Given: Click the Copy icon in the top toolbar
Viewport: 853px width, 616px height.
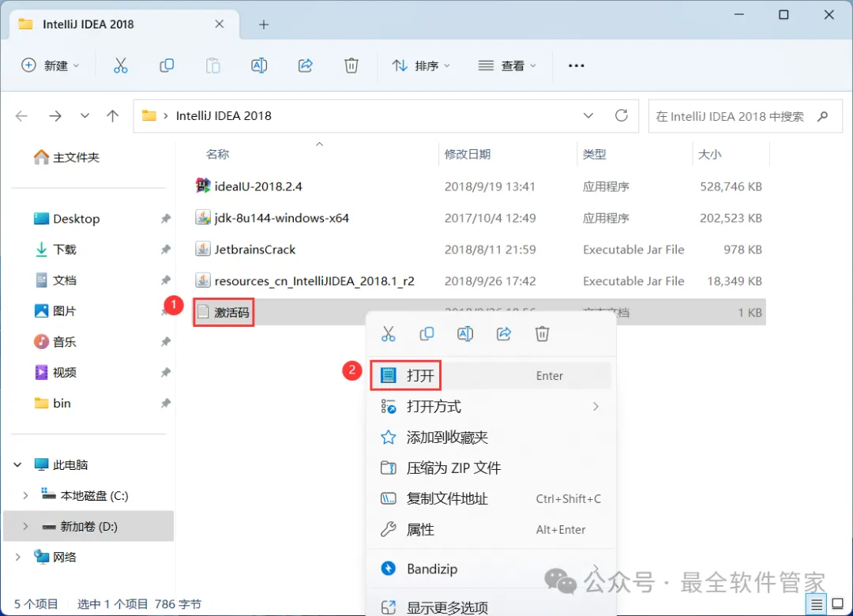Looking at the screenshot, I should [x=167, y=66].
